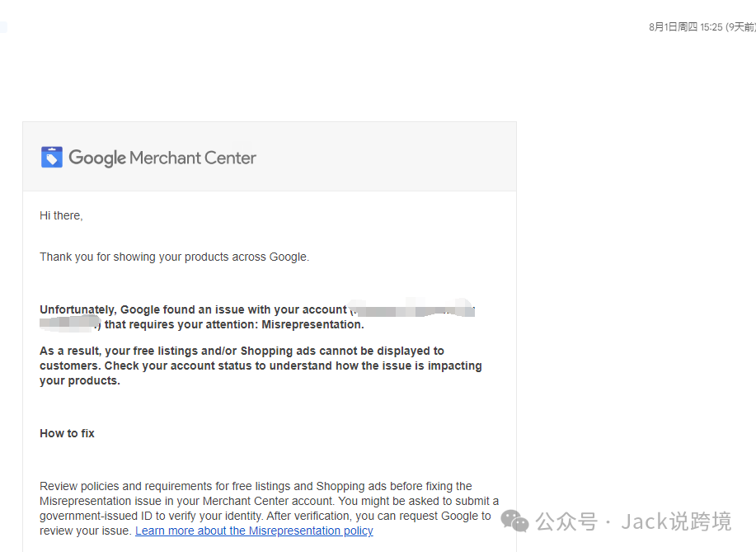
Task: Click the 'Hi there,' greeting line
Action: pos(61,215)
